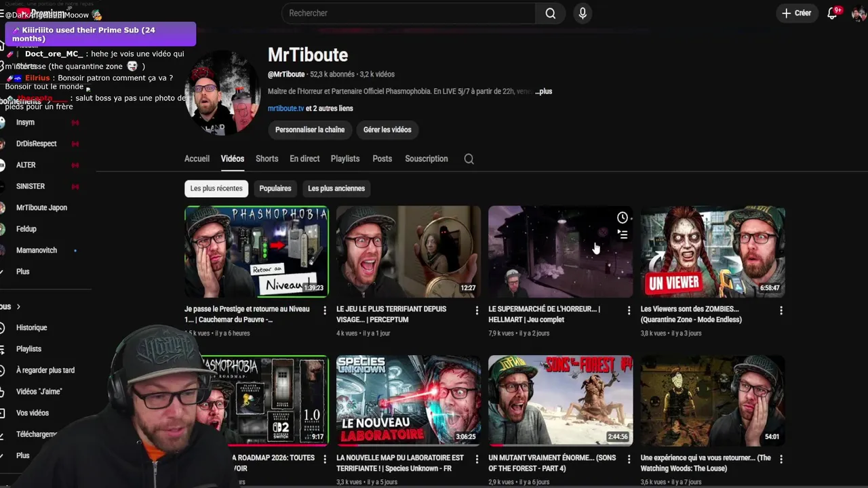This screenshot has width=868, height=488.
Task: Click Personnaliser la chaîne button
Action: pyautogui.click(x=310, y=130)
